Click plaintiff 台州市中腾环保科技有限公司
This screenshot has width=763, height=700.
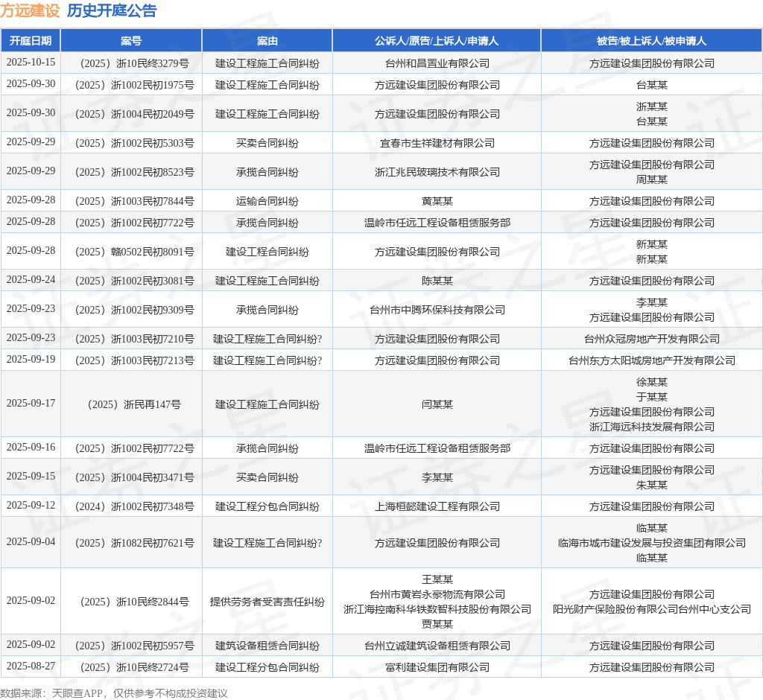[x=437, y=310]
